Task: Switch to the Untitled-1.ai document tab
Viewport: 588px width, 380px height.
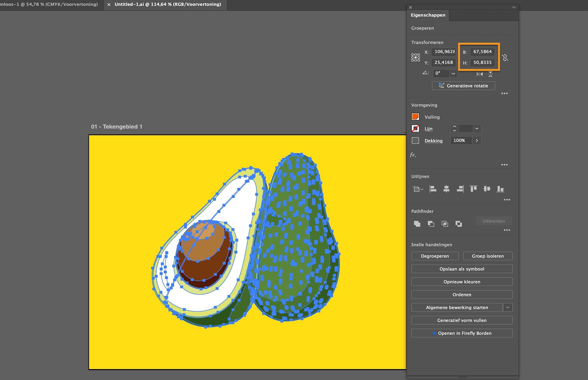Action: (168, 5)
